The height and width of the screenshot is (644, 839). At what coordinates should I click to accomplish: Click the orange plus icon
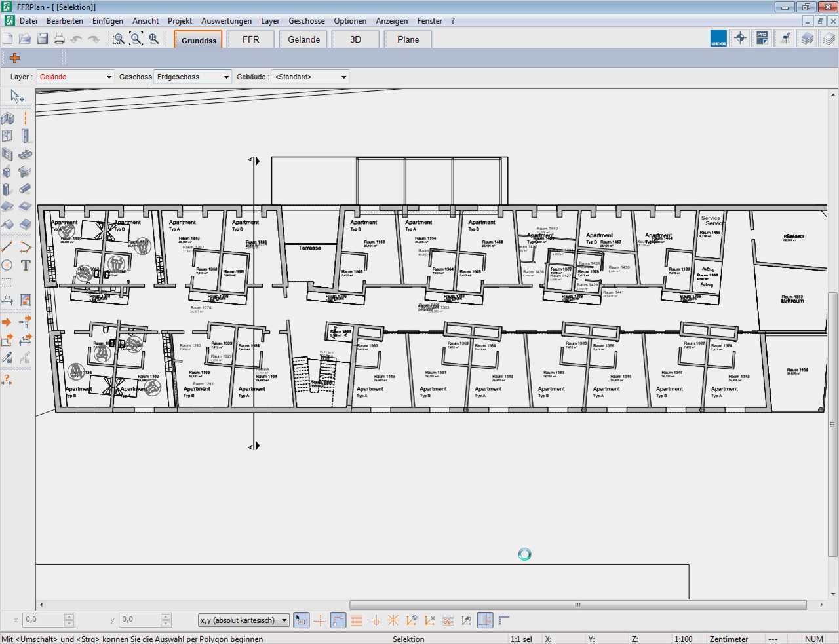(x=14, y=58)
